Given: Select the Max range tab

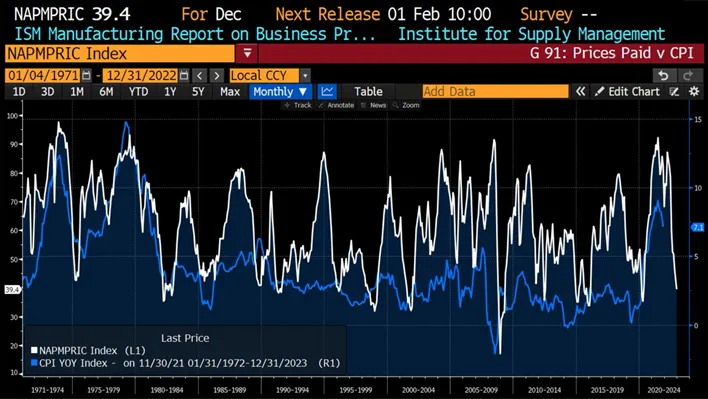Looking at the screenshot, I should point(230,92).
